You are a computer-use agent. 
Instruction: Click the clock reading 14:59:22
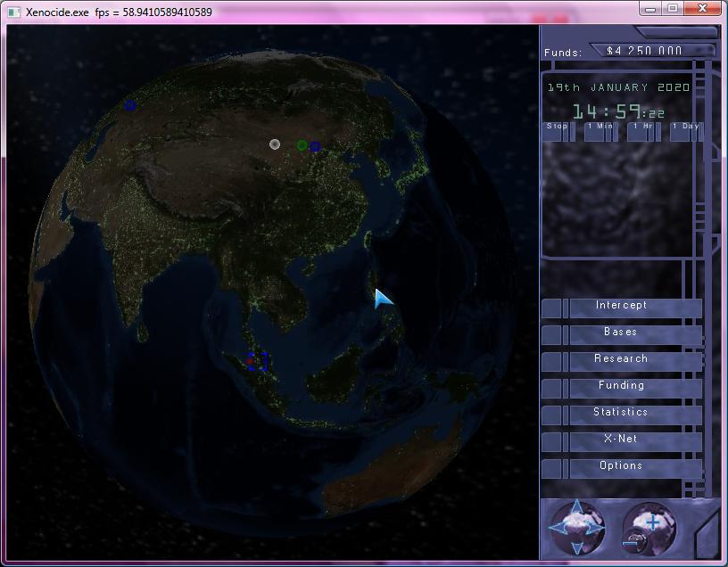point(618,111)
